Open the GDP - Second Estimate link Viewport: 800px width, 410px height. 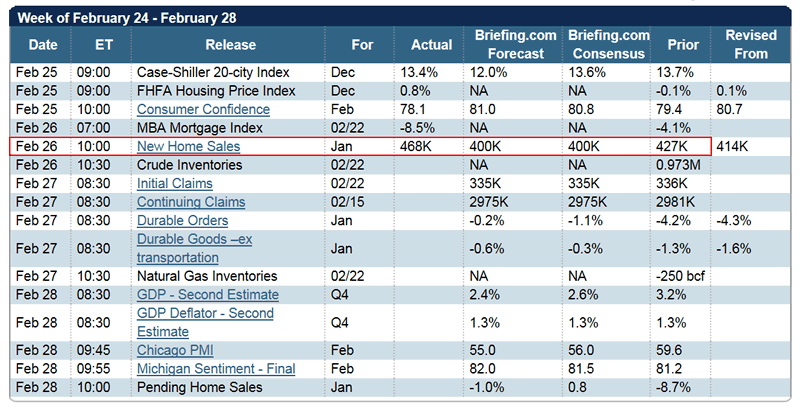[x=207, y=295]
